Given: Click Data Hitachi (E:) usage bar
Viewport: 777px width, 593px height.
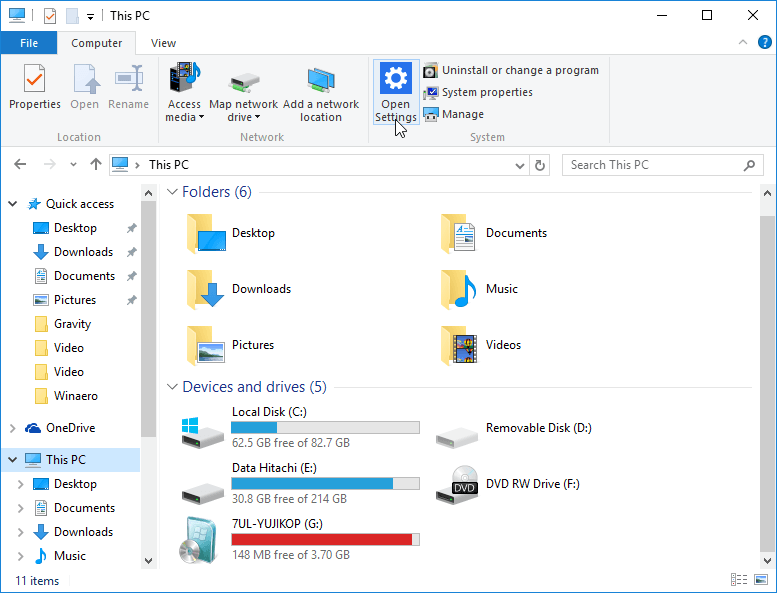Looking at the screenshot, I should click(326, 484).
